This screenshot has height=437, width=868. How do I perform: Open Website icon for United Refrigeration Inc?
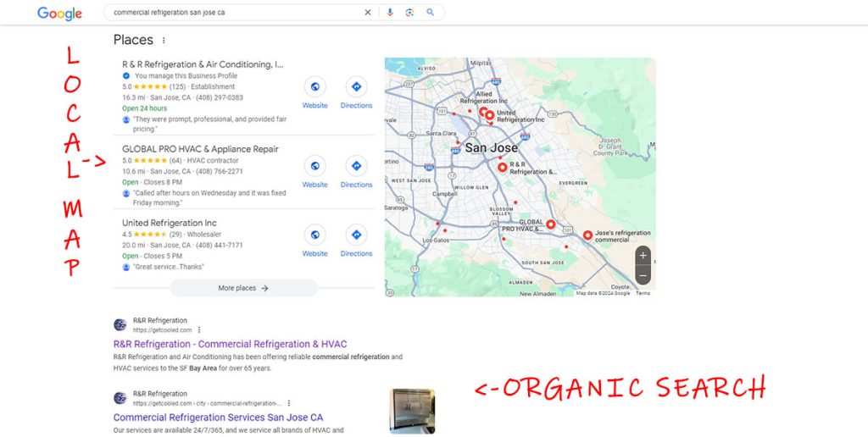pyautogui.click(x=315, y=235)
